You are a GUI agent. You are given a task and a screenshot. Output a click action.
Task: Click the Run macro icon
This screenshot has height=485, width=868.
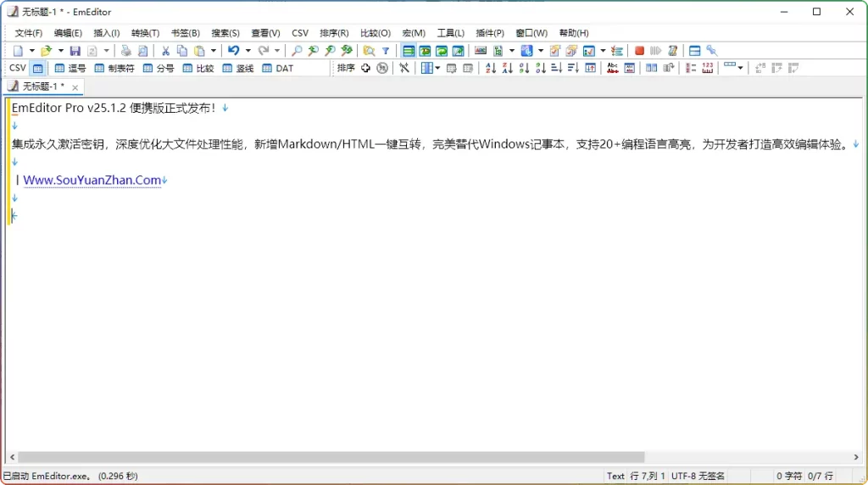(656, 51)
